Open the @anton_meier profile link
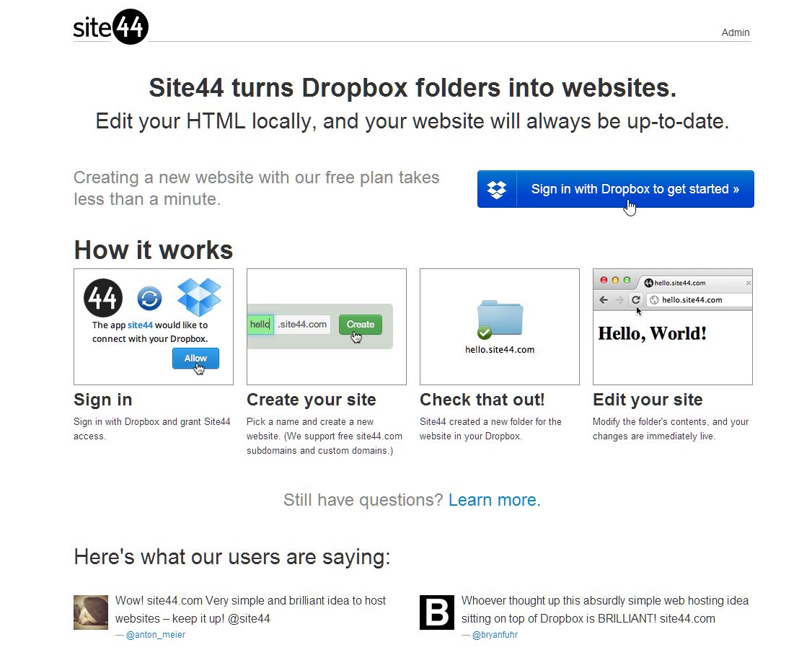 pyautogui.click(x=155, y=634)
